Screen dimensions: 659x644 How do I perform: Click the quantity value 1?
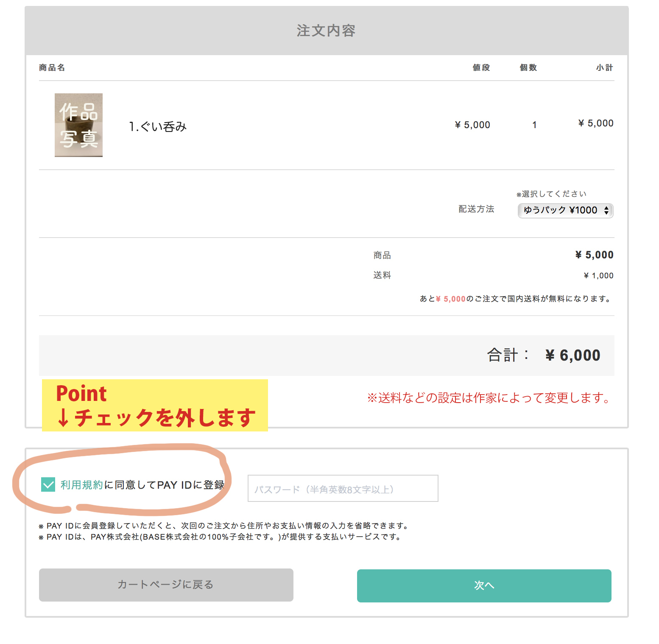point(534,125)
